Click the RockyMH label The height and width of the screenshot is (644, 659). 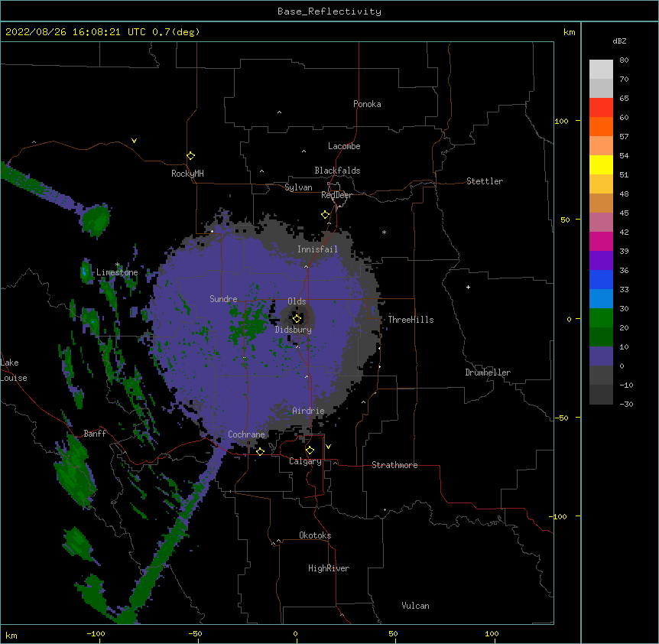coord(187,174)
